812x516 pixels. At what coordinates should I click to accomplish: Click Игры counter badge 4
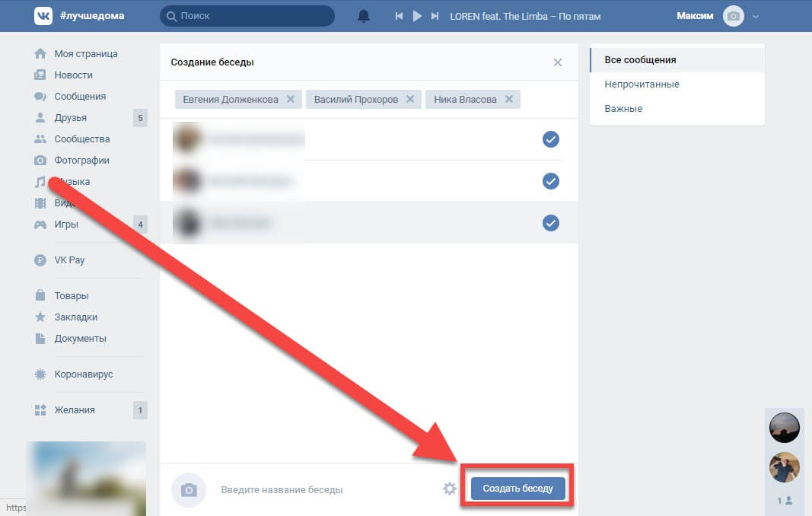pos(140,225)
